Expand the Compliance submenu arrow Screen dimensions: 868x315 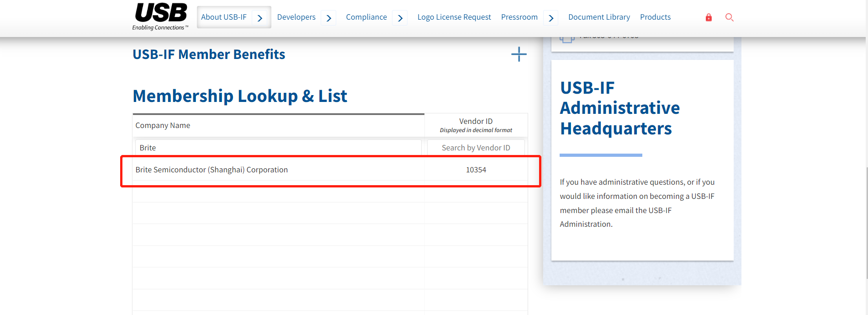(x=400, y=18)
